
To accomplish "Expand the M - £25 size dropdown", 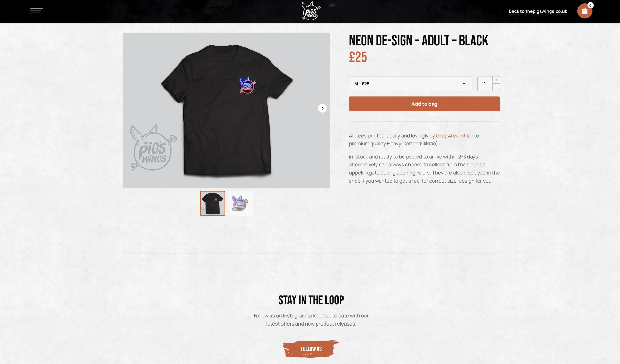I will (410, 84).
